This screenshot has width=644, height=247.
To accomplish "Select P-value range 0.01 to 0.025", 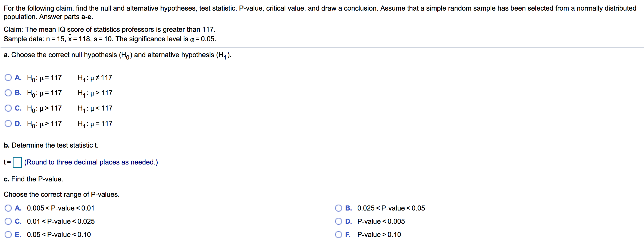I will coord(8,221).
